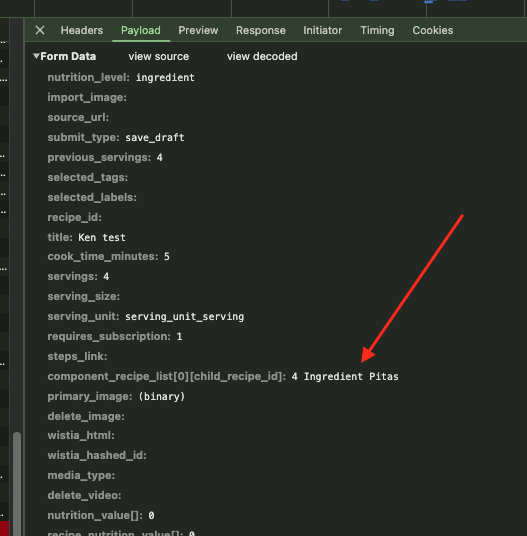Image resolution: width=527 pixels, height=536 pixels.
Task: Click the media_type key
Action: click(81, 475)
